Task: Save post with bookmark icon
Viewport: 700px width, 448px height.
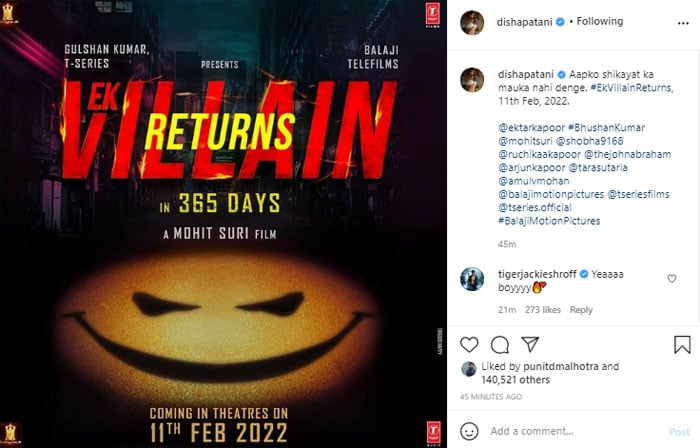Action: (682, 344)
